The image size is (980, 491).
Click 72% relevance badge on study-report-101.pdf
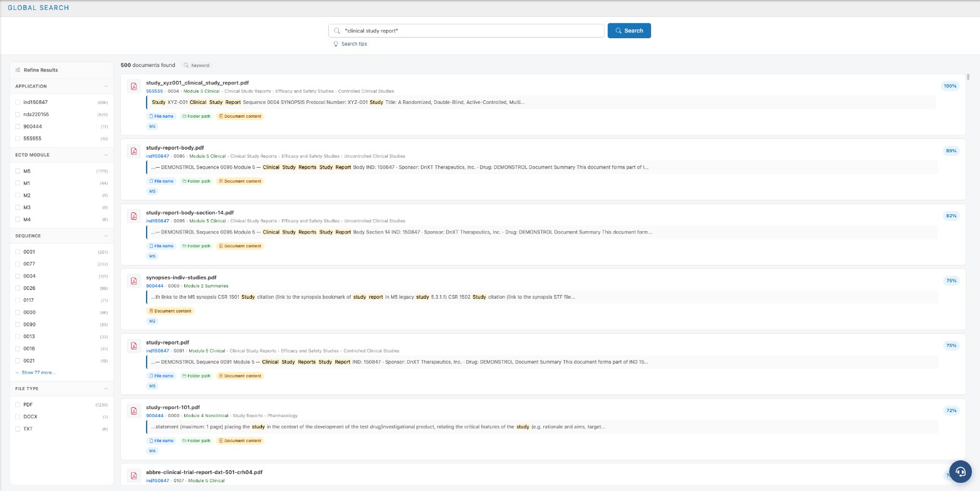point(951,411)
